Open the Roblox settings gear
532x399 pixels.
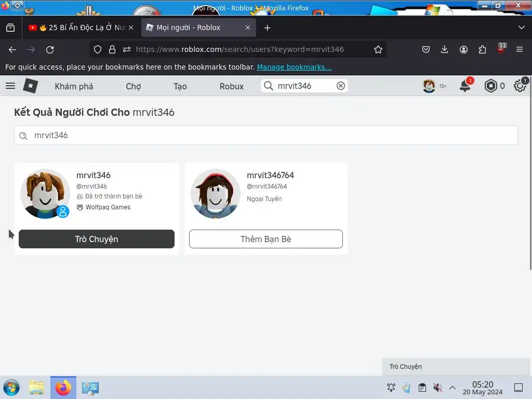tap(520, 85)
